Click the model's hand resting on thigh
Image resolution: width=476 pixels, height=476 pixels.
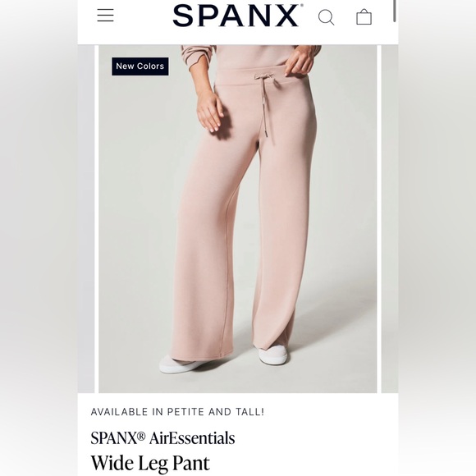click(211, 111)
